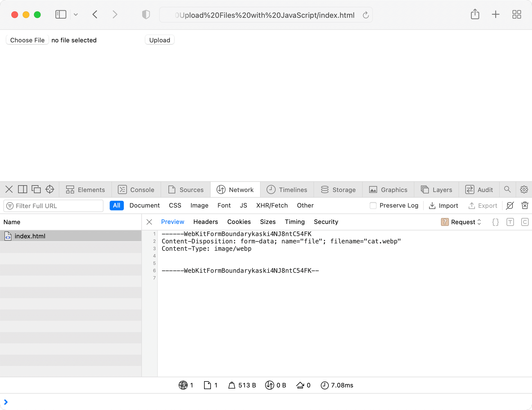Open the Web Inspector settings gear
The image size is (532, 410).
(524, 189)
